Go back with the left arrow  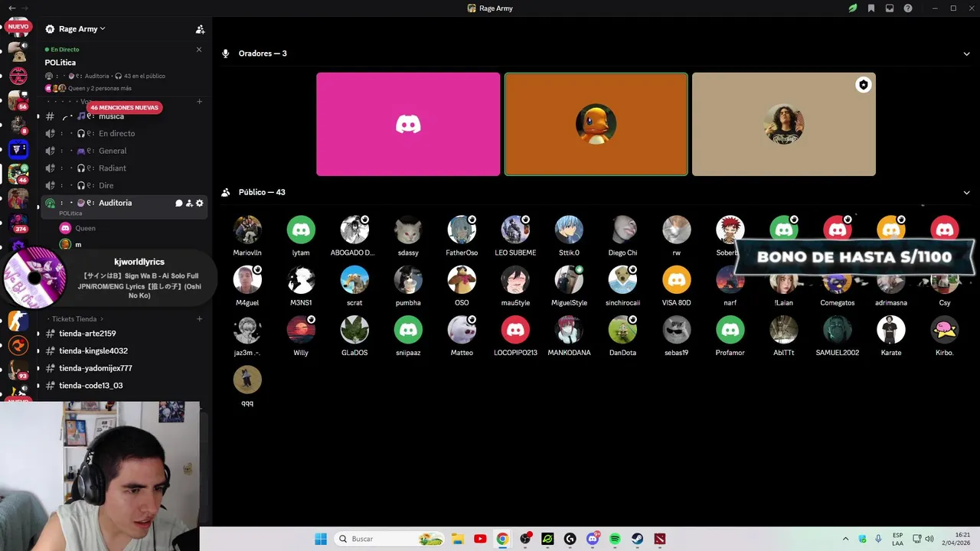click(x=11, y=8)
